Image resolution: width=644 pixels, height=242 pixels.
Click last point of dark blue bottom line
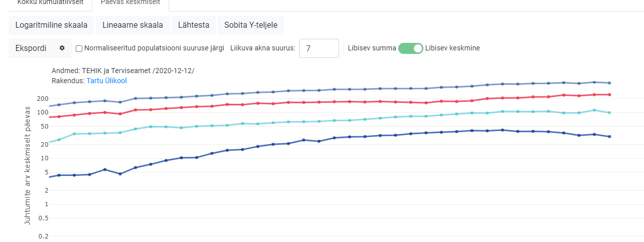pyautogui.click(x=610, y=137)
